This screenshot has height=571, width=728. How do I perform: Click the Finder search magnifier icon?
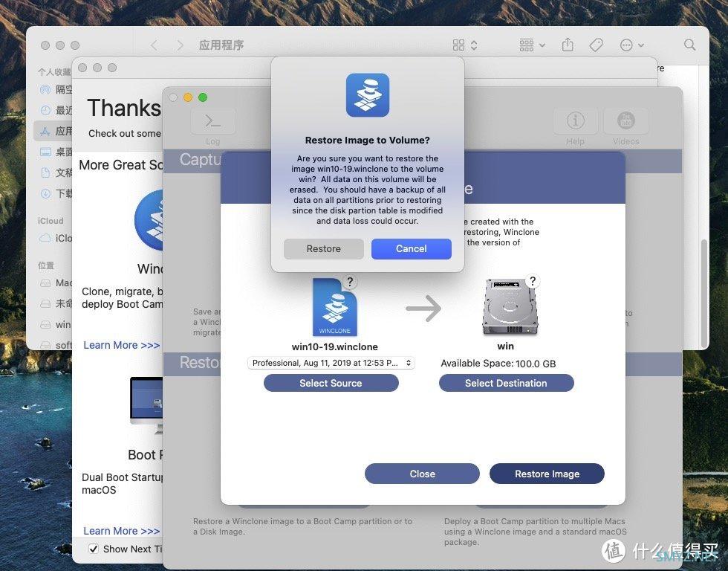[690, 45]
